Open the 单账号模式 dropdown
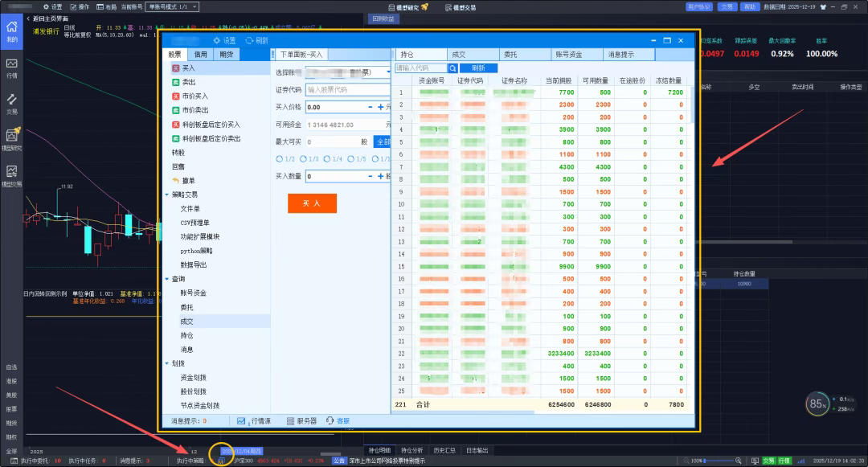868x467 pixels. tap(170, 6)
